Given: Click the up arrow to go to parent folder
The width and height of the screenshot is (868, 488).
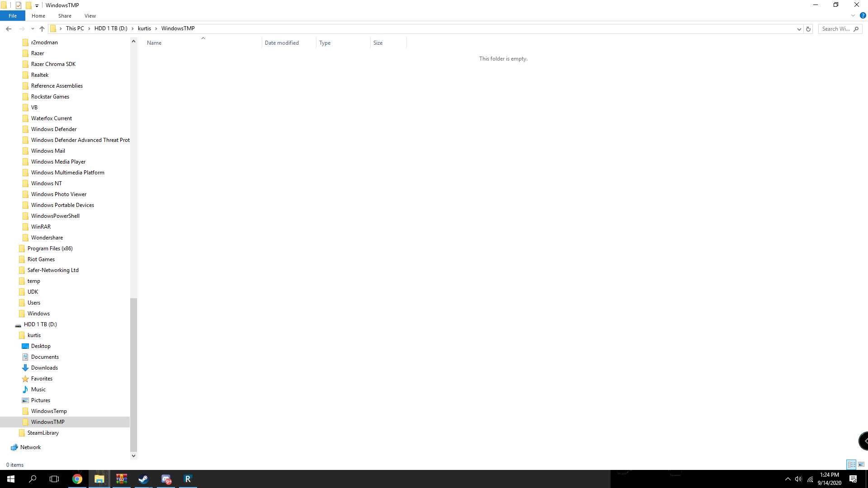Looking at the screenshot, I should (x=42, y=28).
